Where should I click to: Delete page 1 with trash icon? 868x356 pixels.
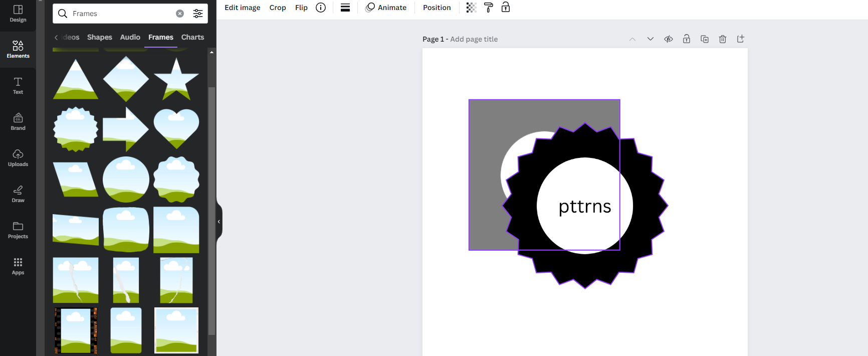(723, 39)
